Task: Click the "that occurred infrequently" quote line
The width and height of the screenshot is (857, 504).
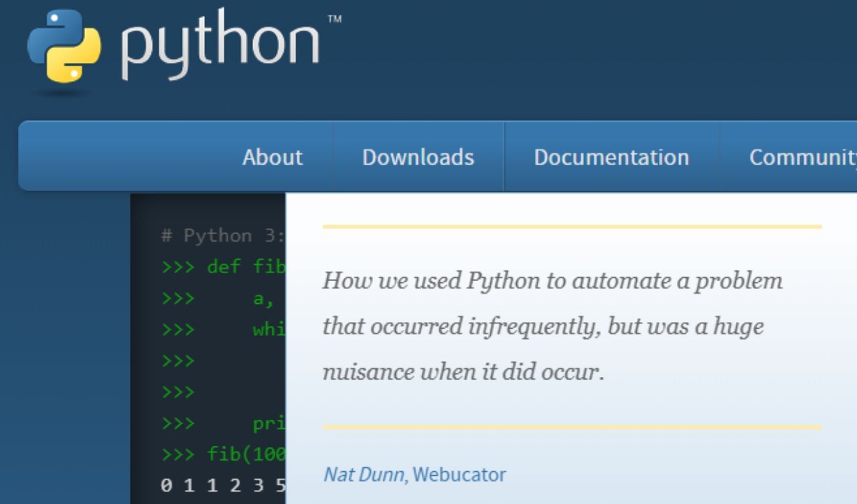Action: [x=543, y=327]
